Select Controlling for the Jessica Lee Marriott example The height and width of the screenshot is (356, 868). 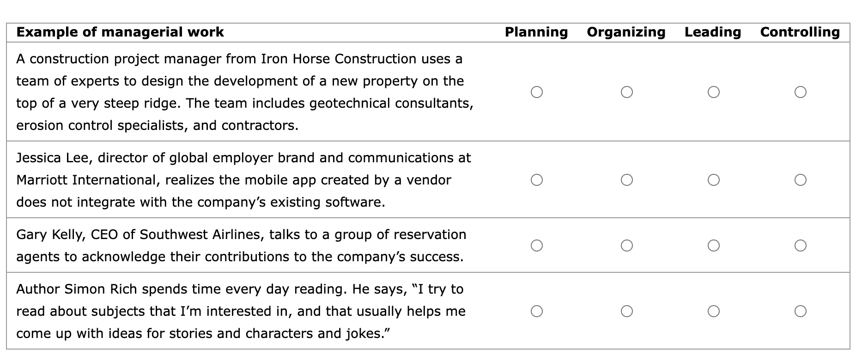coord(800,180)
